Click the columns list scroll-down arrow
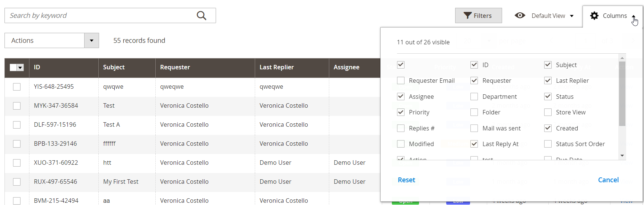Screen dimensions: 644x205 coord(622,156)
